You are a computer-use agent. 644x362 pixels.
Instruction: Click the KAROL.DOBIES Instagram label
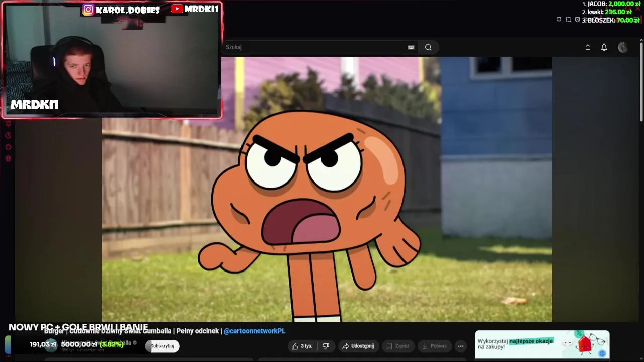pos(121,10)
